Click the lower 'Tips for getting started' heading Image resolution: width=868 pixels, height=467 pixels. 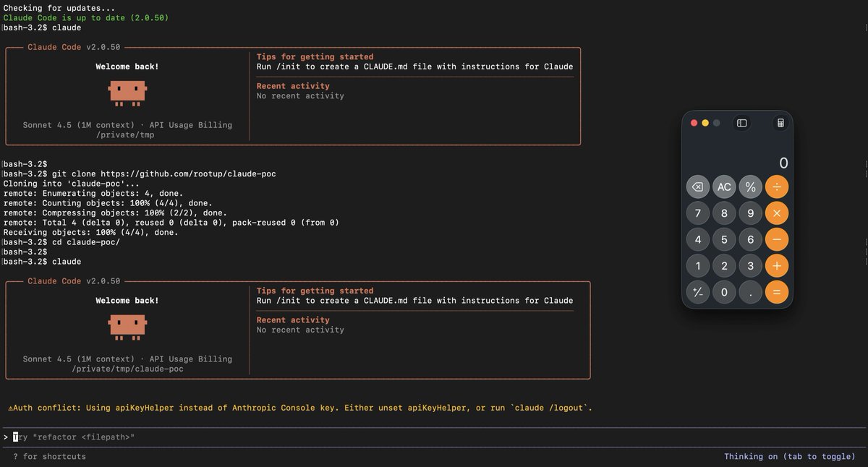[315, 291]
